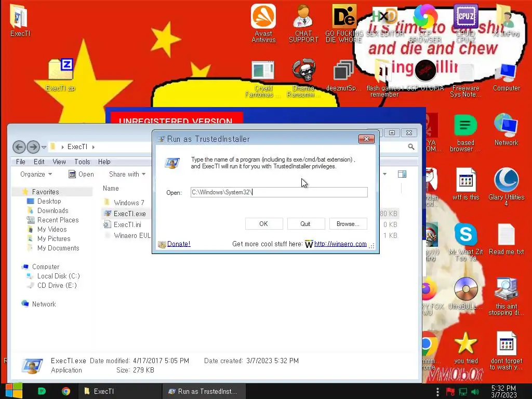The image size is (532, 399).
Task: Open the CHAT SUPPORT desktop icon
Action: [x=303, y=23]
